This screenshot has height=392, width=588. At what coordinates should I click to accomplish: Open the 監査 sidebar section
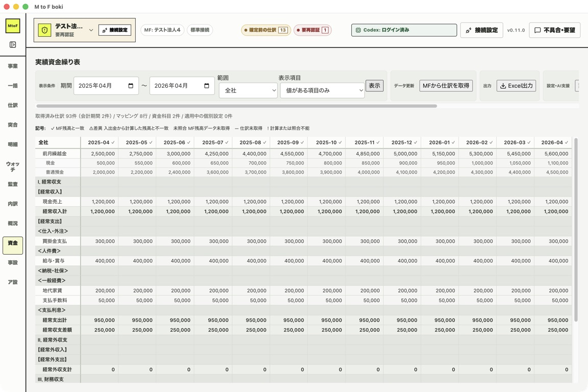tap(13, 184)
